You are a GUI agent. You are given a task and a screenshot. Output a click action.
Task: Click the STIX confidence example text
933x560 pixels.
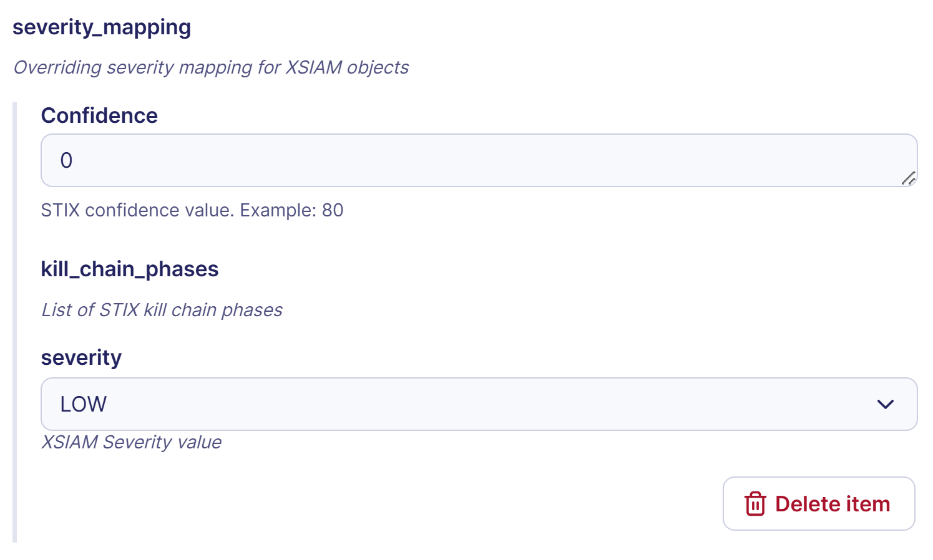[192, 210]
